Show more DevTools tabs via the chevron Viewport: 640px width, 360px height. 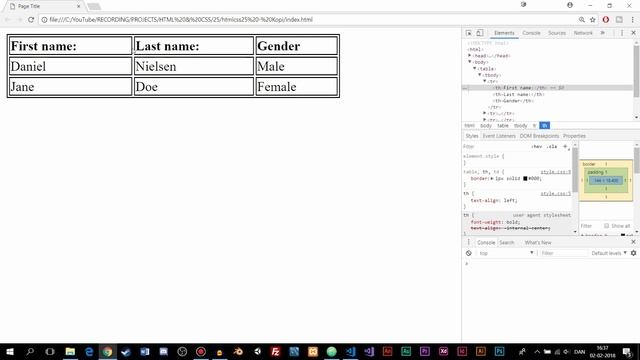tap(602, 33)
